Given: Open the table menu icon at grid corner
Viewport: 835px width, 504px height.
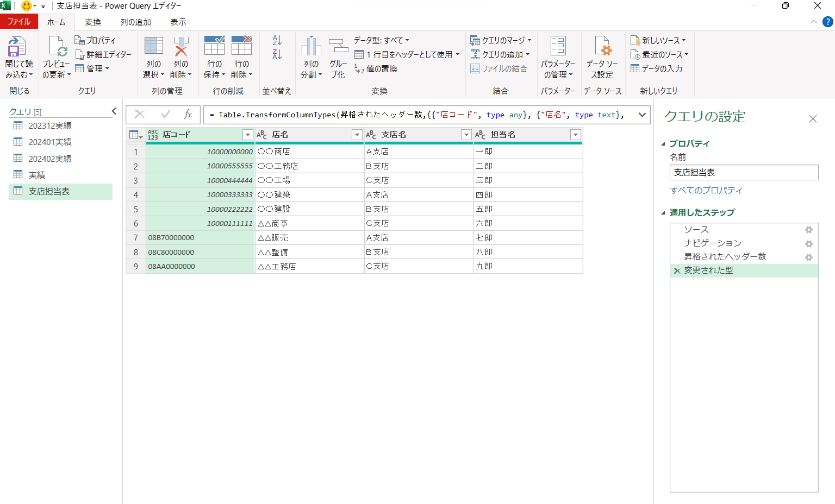Looking at the screenshot, I should pos(136,135).
